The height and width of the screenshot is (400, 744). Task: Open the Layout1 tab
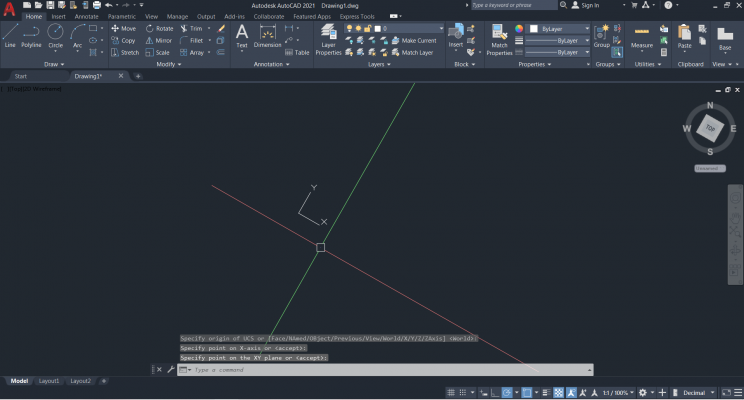coord(49,381)
